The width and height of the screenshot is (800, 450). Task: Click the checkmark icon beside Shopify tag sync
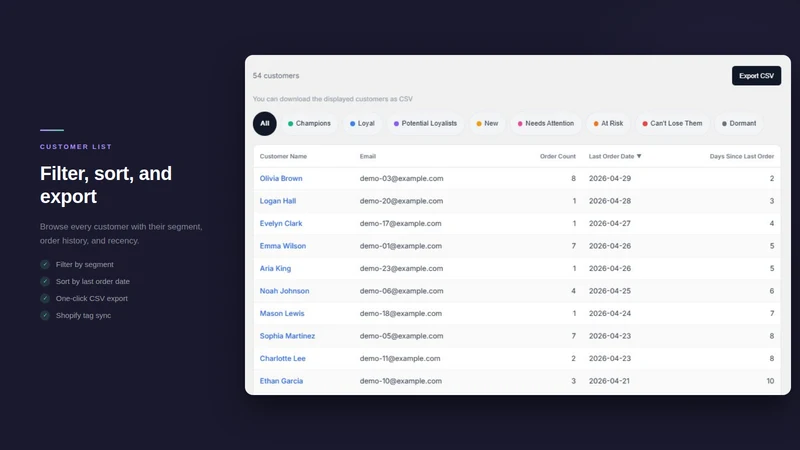(x=45, y=315)
